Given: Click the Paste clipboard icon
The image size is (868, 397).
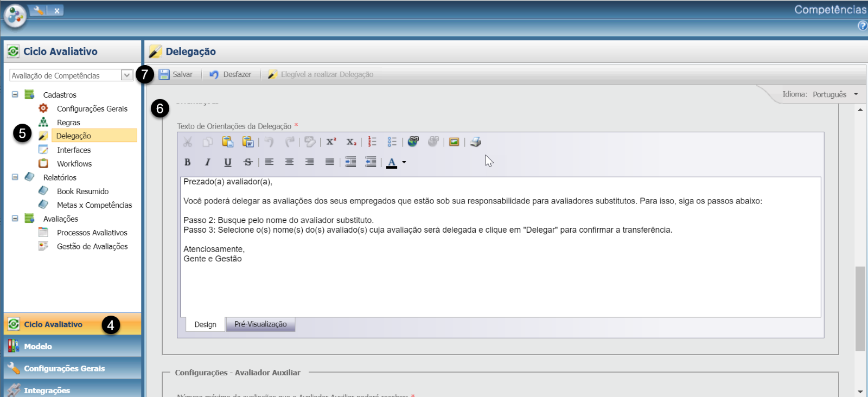Looking at the screenshot, I should pos(228,142).
